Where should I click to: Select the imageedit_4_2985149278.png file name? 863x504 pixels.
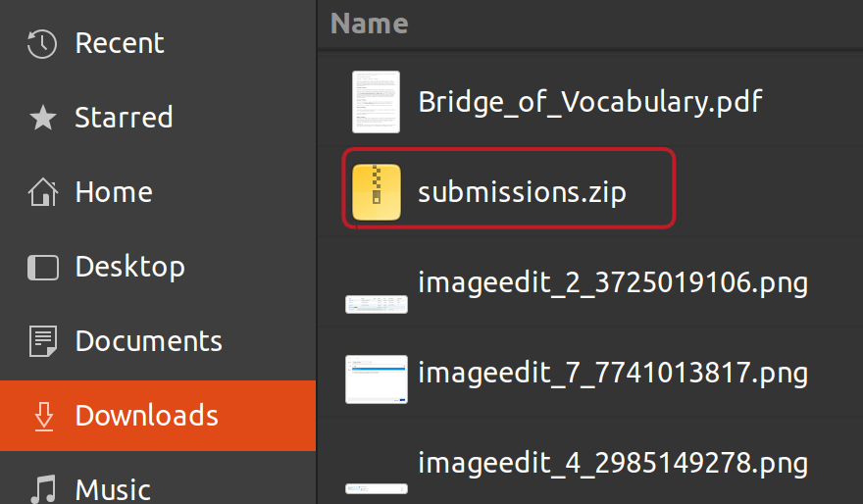pyautogui.click(x=613, y=461)
